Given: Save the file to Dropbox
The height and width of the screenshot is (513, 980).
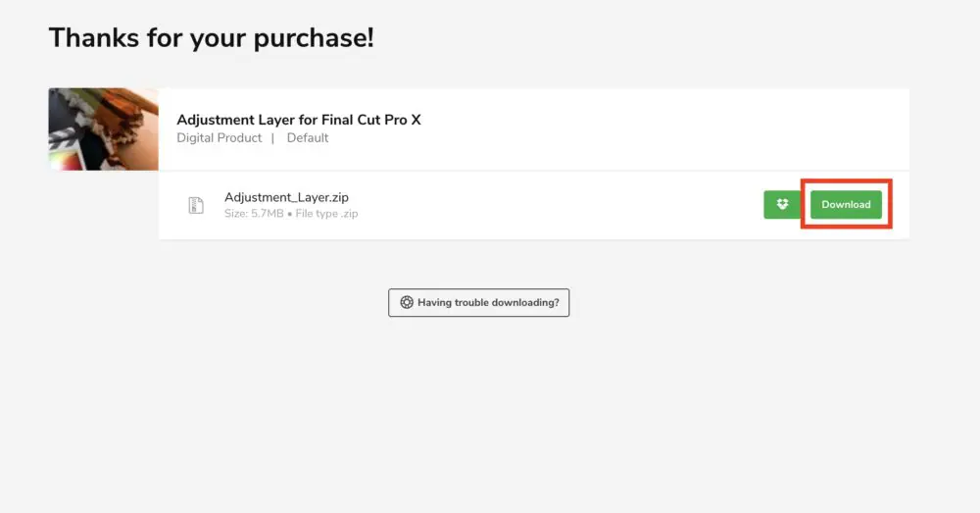Looking at the screenshot, I should pos(782,205).
